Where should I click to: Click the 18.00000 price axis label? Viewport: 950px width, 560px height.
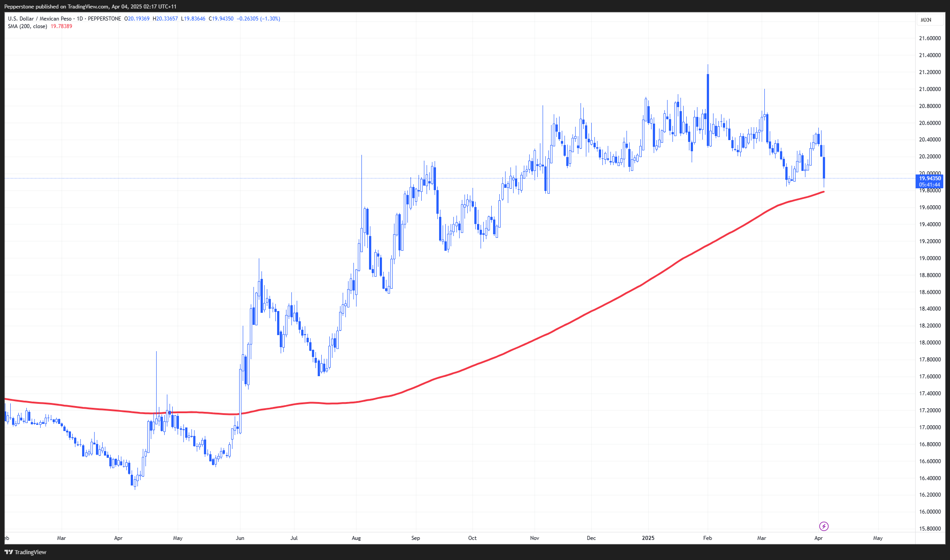pos(930,343)
